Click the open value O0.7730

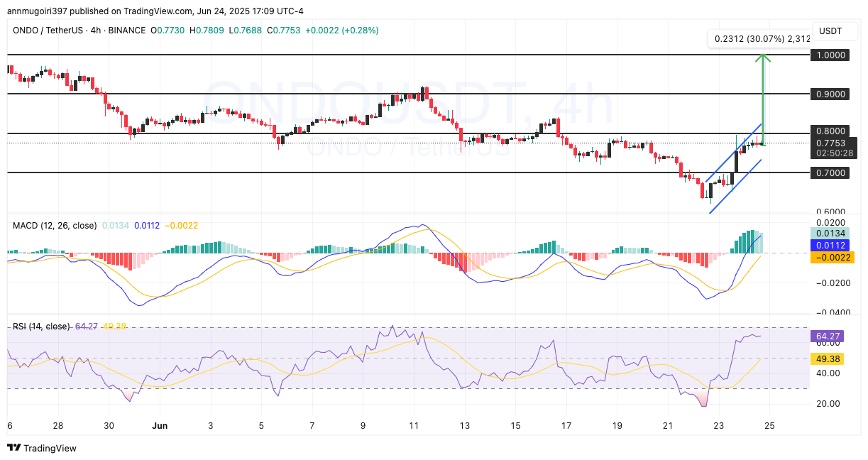[168, 31]
